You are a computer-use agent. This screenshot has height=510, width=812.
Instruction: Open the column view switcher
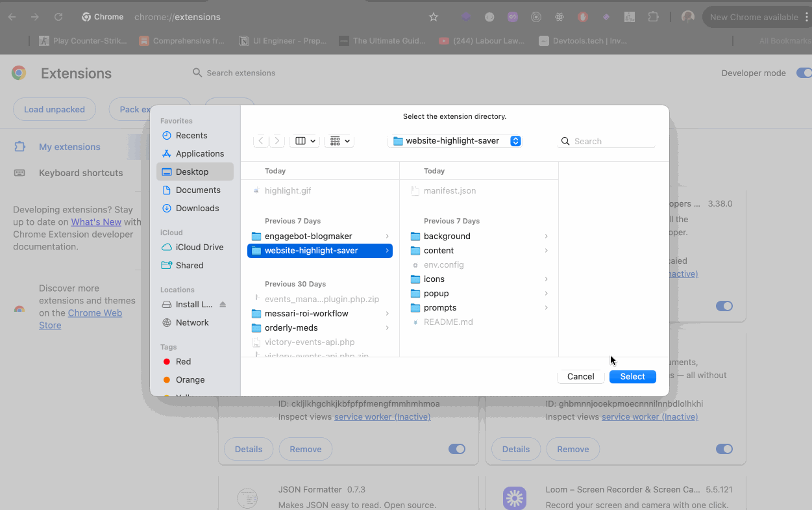[x=304, y=141]
